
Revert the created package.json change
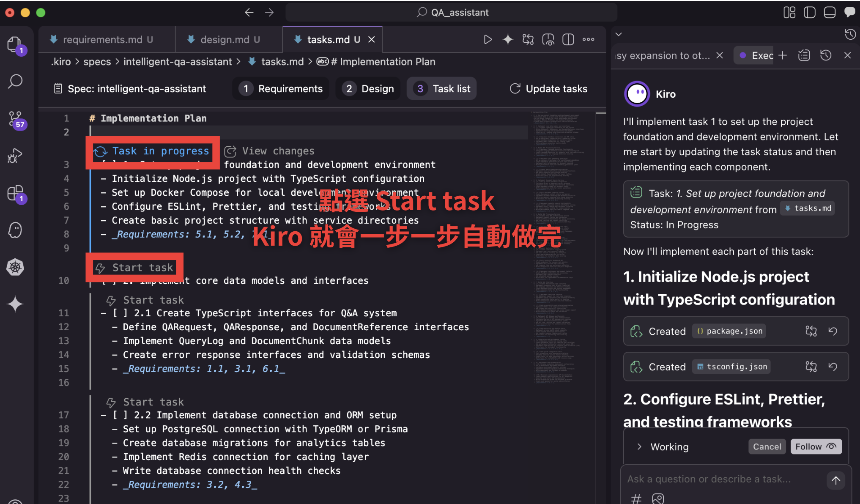(x=833, y=331)
